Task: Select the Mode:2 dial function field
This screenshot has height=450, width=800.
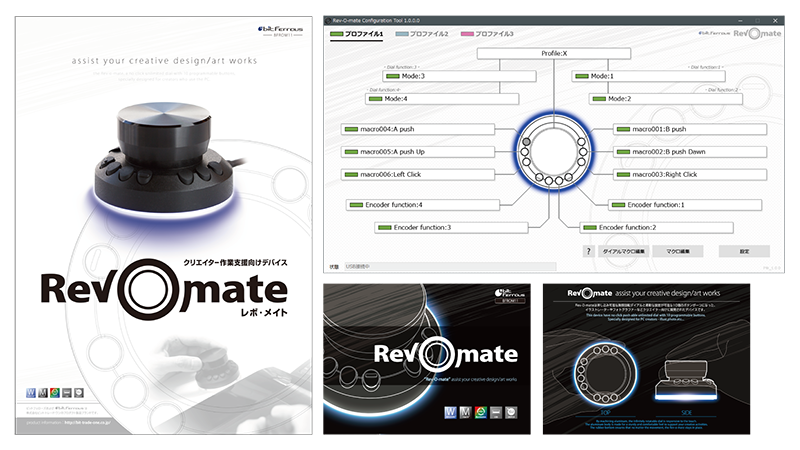Action: pos(665,98)
